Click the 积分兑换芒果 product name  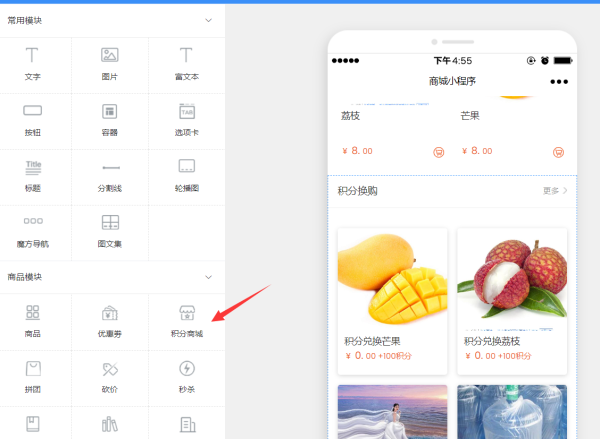[372, 341]
